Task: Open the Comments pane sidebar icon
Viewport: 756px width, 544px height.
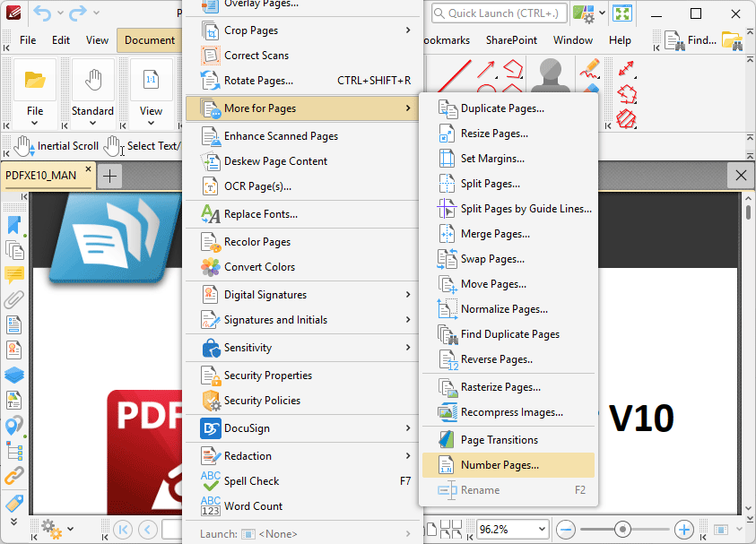Action: click(x=14, y=274)
